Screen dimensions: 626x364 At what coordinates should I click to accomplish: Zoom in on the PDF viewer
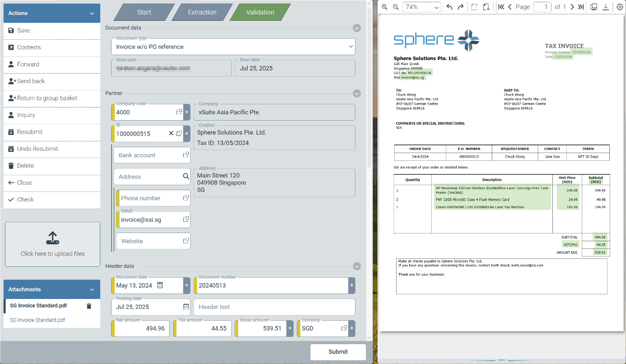click(x=384, y=7)
